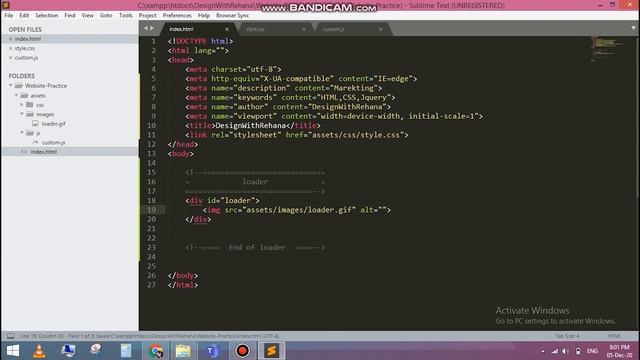Image resolution: width=640 pixels, height=360 pixels.
Task: Open VLC media player from taskbar
Action: (39, 351)
